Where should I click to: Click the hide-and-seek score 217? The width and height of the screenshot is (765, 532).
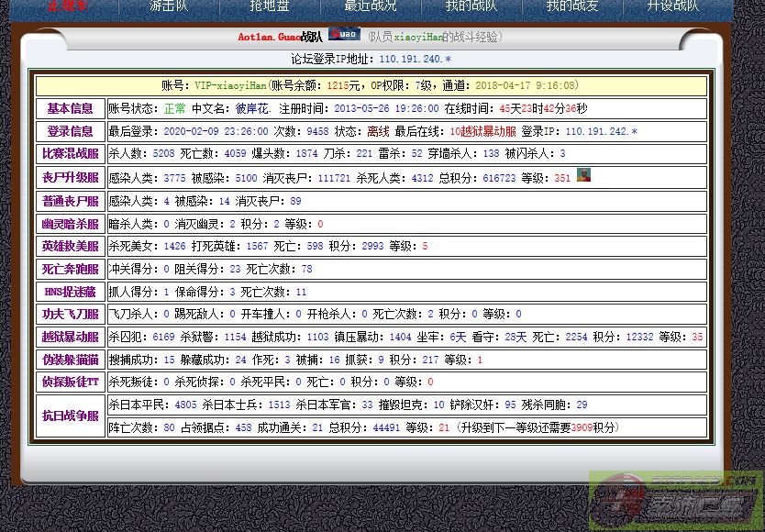(430, 360)
